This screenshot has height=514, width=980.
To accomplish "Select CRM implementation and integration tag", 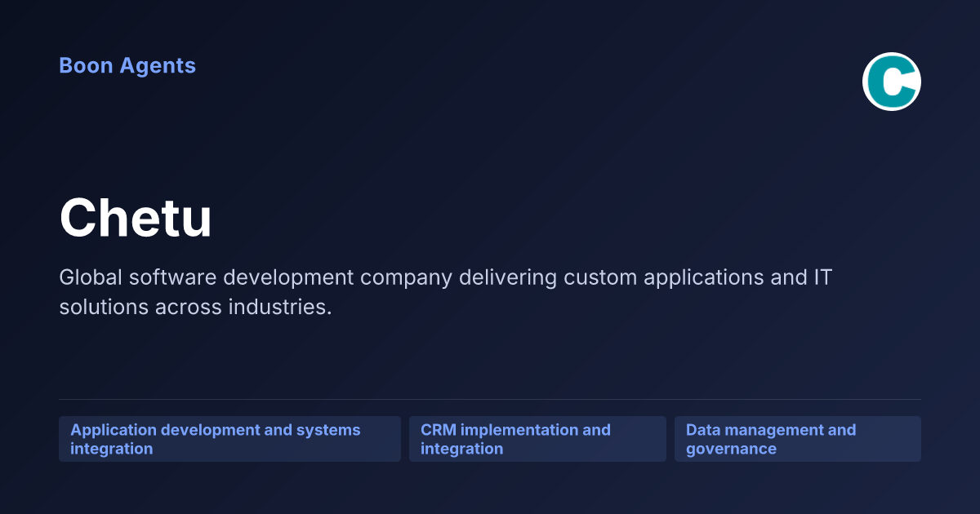I will [537, 439].
